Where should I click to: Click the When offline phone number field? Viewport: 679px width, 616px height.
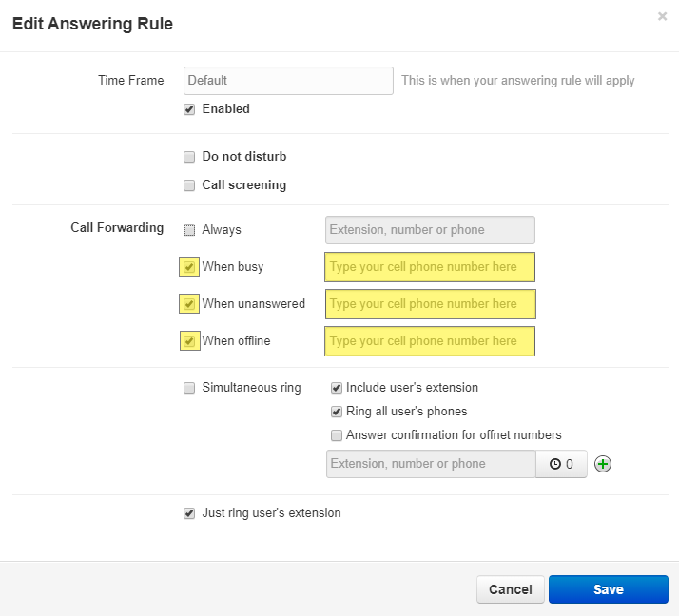coord(430,341)
